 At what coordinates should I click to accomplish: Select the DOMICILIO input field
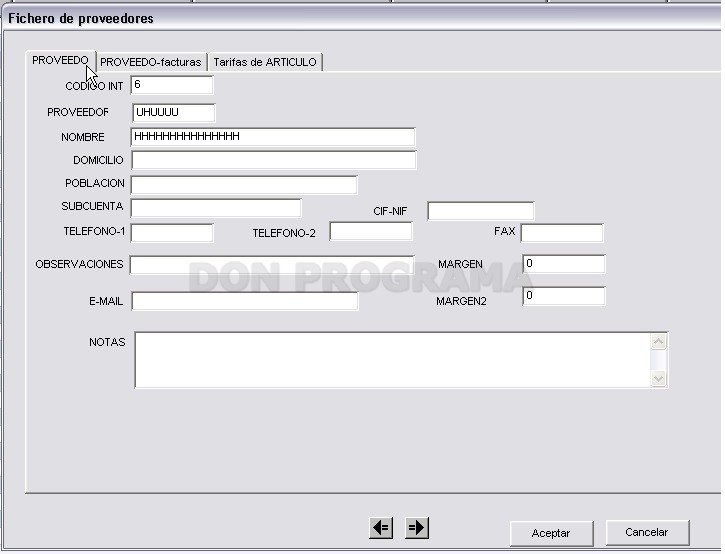[x=274, y=160]
